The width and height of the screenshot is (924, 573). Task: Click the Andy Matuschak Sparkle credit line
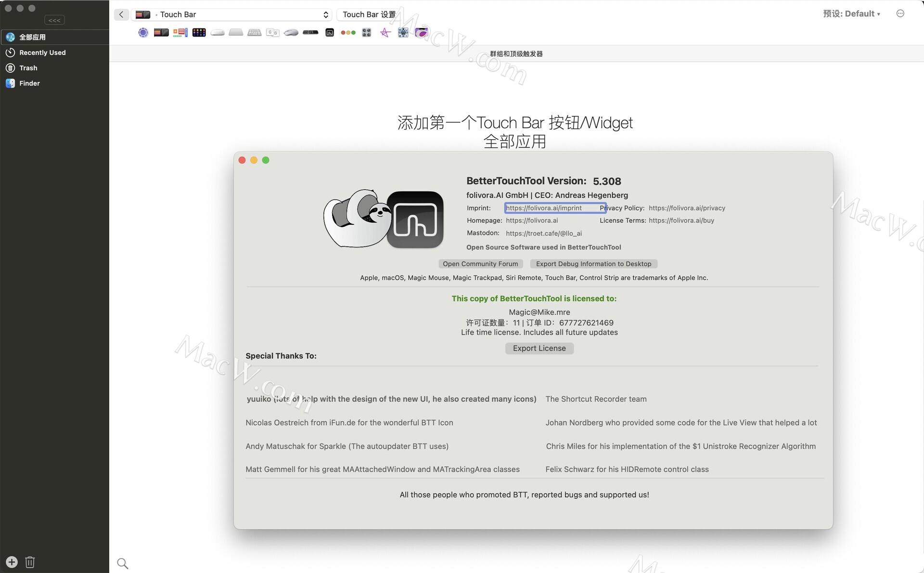(x=347, y=446)
